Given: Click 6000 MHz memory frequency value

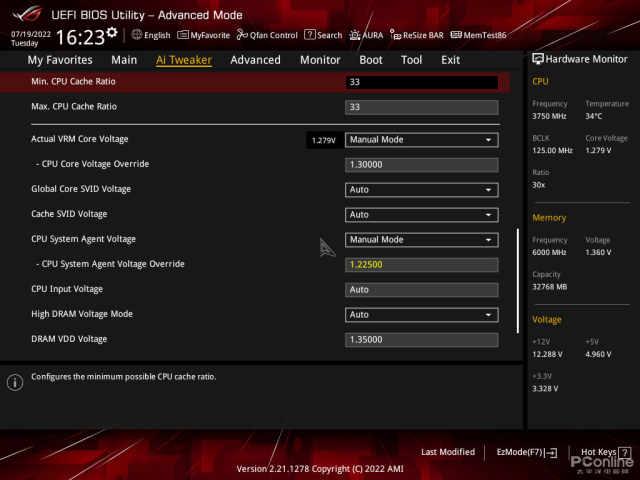Looking at the screenshot, I should click(549, 253).
